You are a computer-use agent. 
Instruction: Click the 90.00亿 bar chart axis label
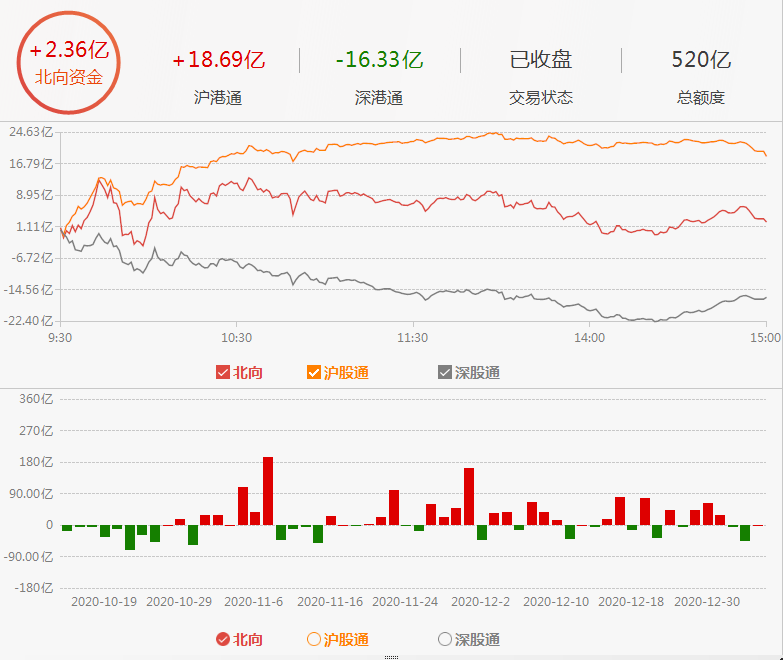[x=31, y=494]
